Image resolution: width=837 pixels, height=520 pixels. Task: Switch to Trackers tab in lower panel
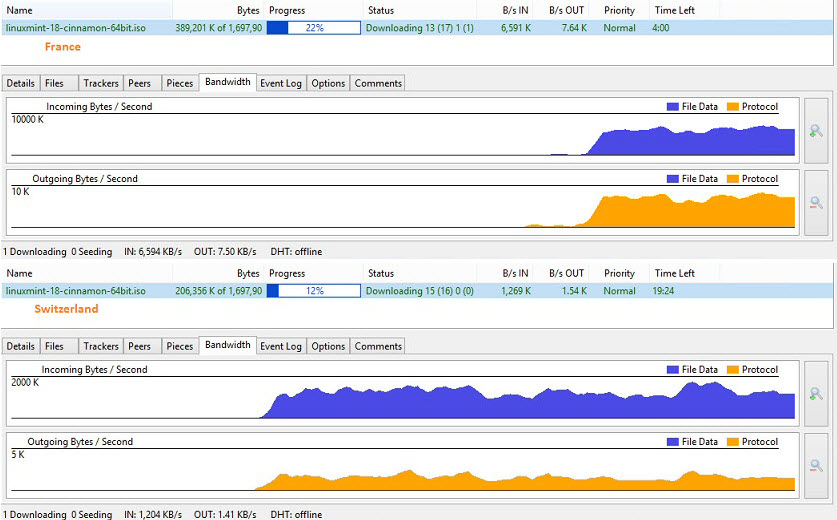coord(101,346)
